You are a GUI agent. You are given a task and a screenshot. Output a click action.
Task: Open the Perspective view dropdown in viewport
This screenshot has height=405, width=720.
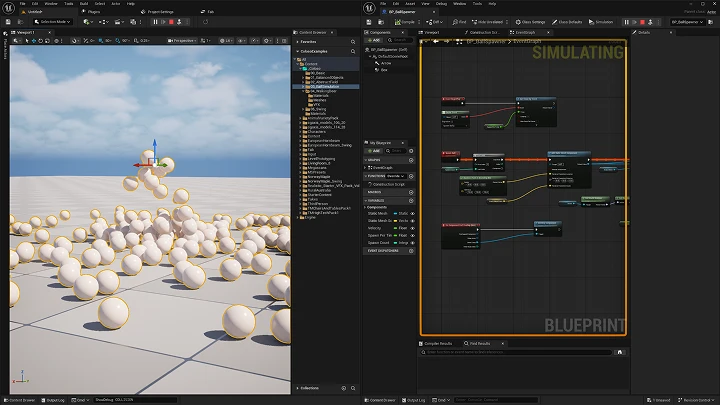pos(182,40)
